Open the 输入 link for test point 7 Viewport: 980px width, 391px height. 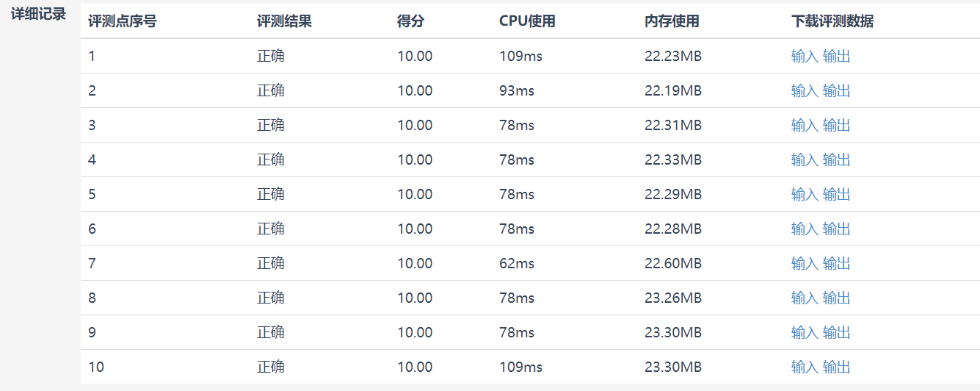click(805, 263)
